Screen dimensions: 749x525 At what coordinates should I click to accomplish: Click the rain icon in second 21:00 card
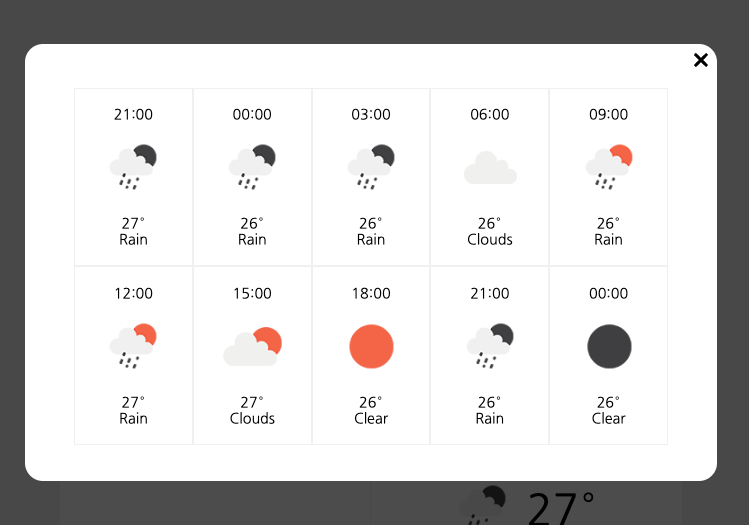(x=490, y=346)
